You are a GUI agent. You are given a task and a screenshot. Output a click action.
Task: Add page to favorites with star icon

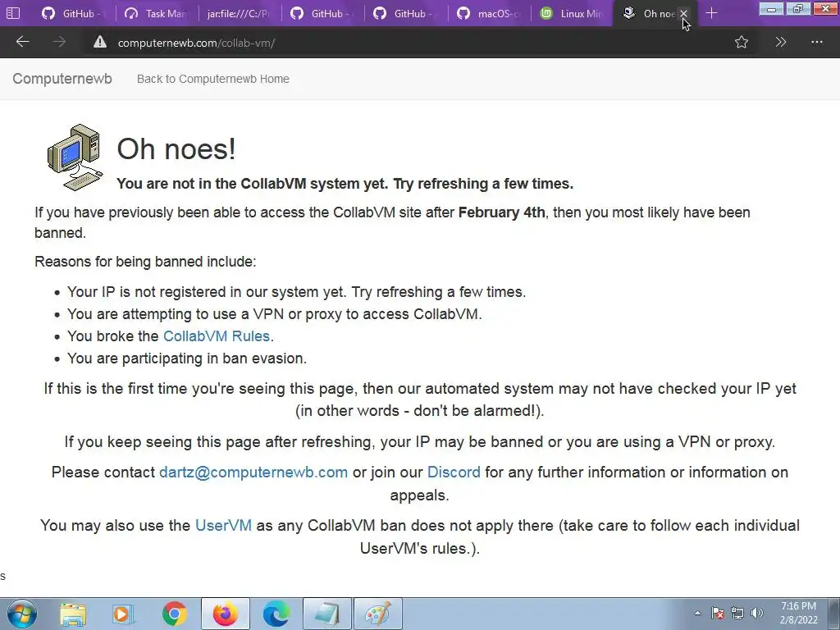pos(742,43)
